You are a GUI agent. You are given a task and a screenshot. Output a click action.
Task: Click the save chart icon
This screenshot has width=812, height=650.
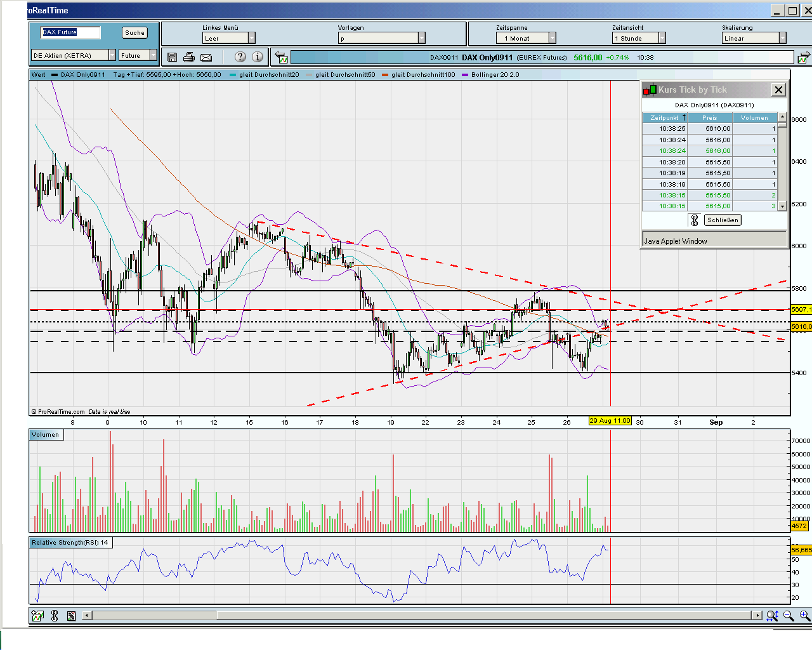[172, 57]
